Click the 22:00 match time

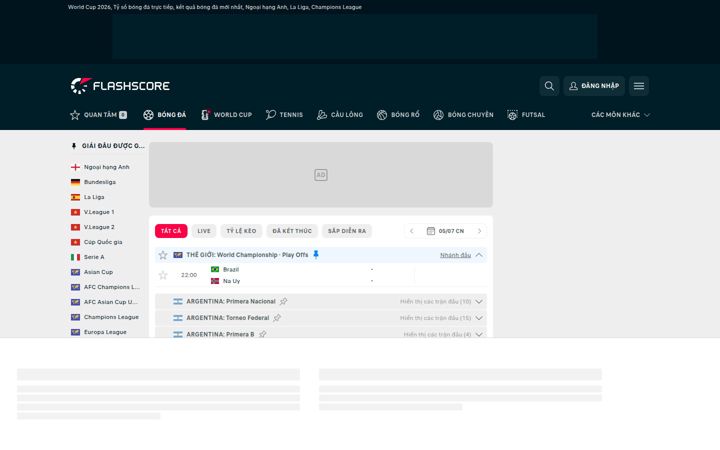(189, 275)
